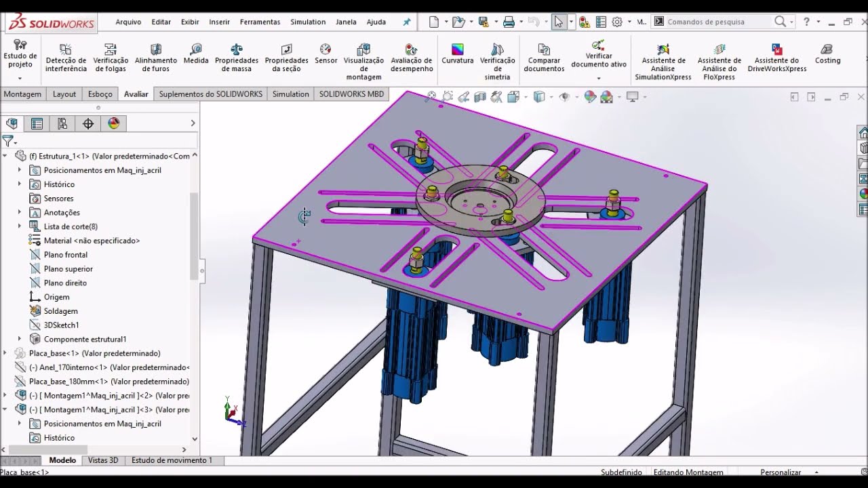Launch Assistente do DriveWorksXpress
Viewport: 868px width, 488px height.
[x=777, y=59]
